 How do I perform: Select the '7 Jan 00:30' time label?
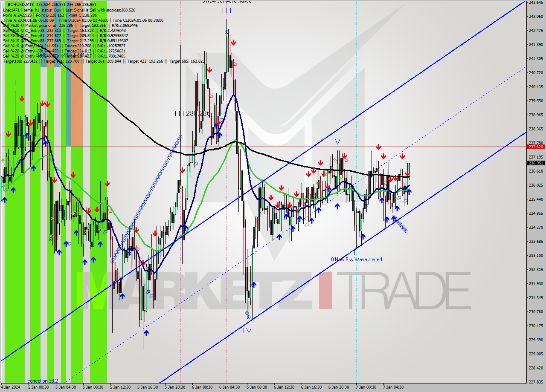(x=366, y=387)
